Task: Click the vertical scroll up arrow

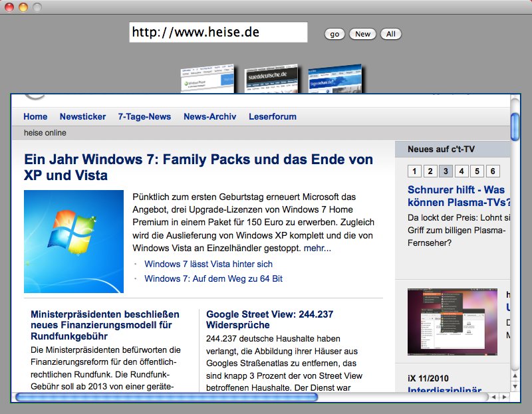Action: (515, 375)
